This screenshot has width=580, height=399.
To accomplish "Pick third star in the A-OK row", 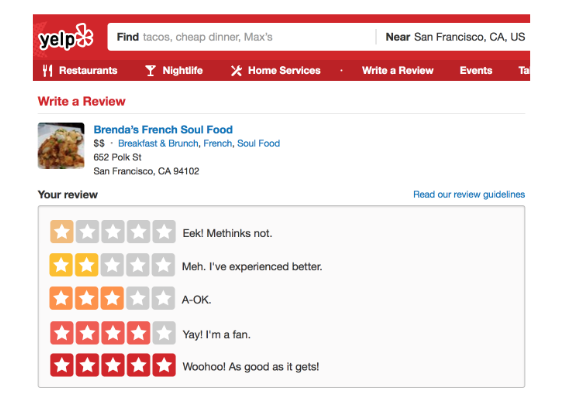I will [x=112, y=298].
